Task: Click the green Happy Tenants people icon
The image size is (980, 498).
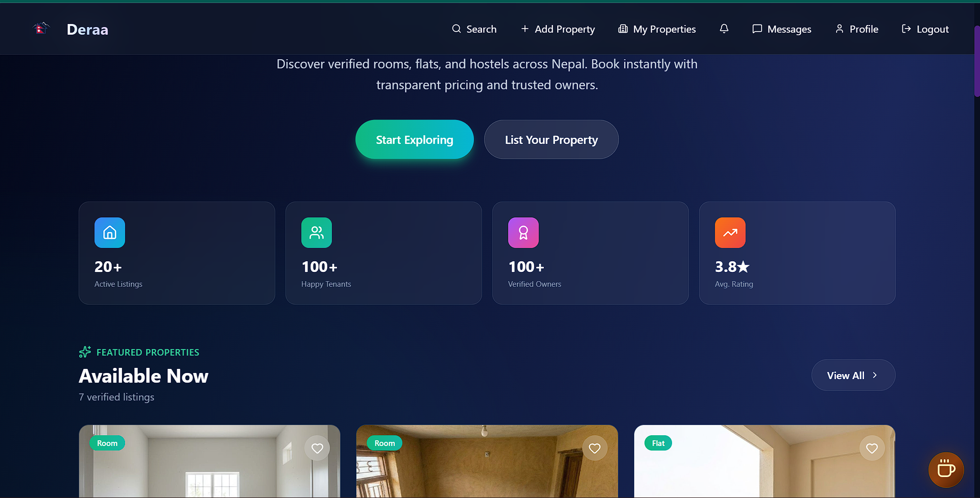Action: coord(317,233)
